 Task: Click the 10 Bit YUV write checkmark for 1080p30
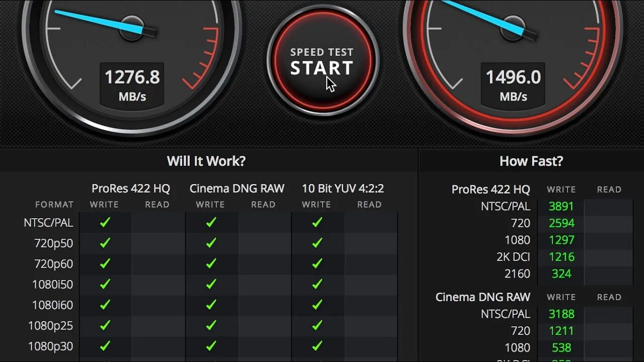[x=317, y=346]
